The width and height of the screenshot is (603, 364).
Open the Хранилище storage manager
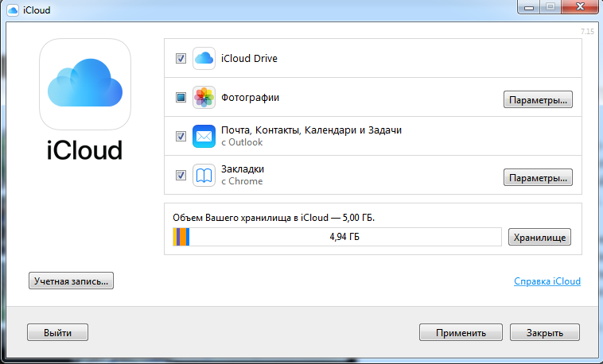(x=539, y=237)
